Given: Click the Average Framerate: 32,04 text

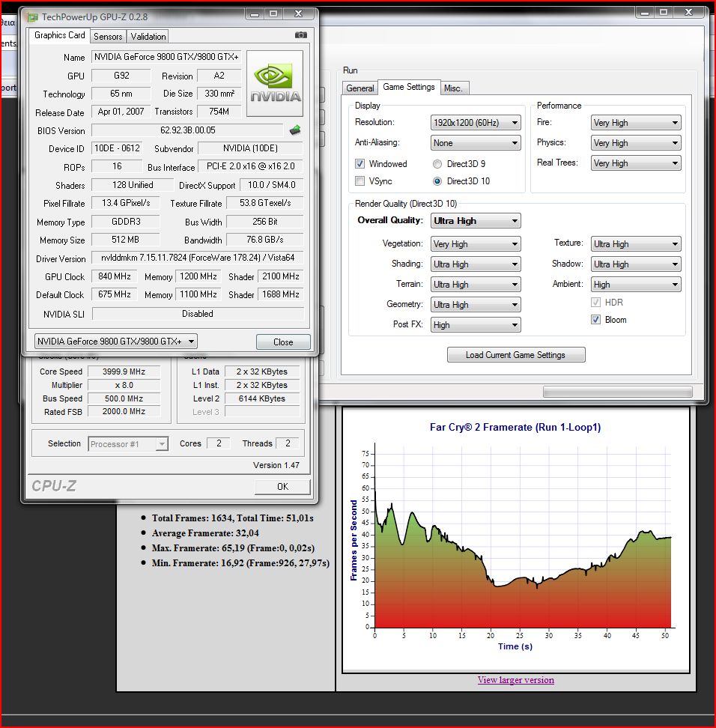Looking at the screenshot, I should (205, 533).
